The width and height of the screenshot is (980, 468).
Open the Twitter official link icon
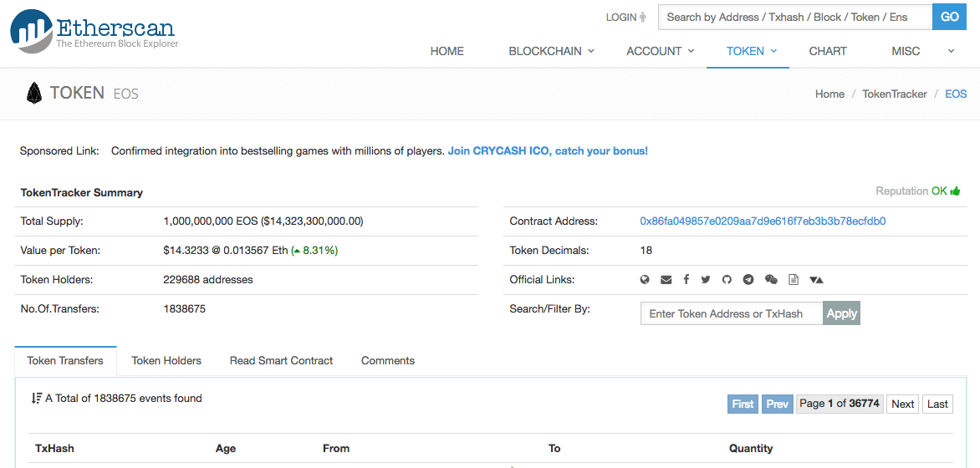[x=706, y=279]
